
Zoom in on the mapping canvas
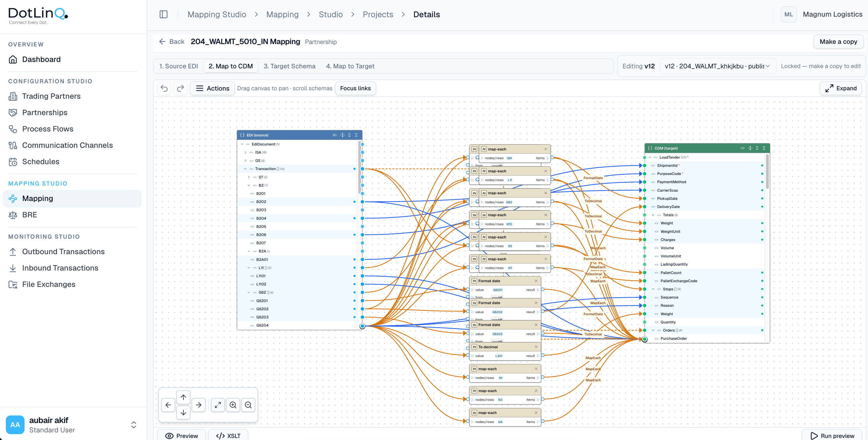(x=233, y=405)
